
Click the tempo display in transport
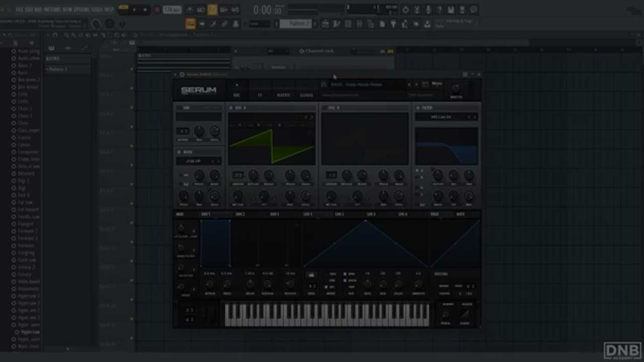pyautogui.click(x=172, y=10)
